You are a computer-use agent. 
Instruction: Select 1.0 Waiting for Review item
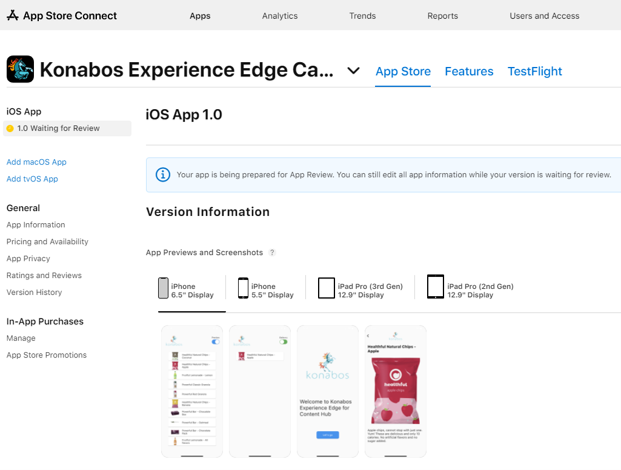pyautogui.click(x=67, y=128)
